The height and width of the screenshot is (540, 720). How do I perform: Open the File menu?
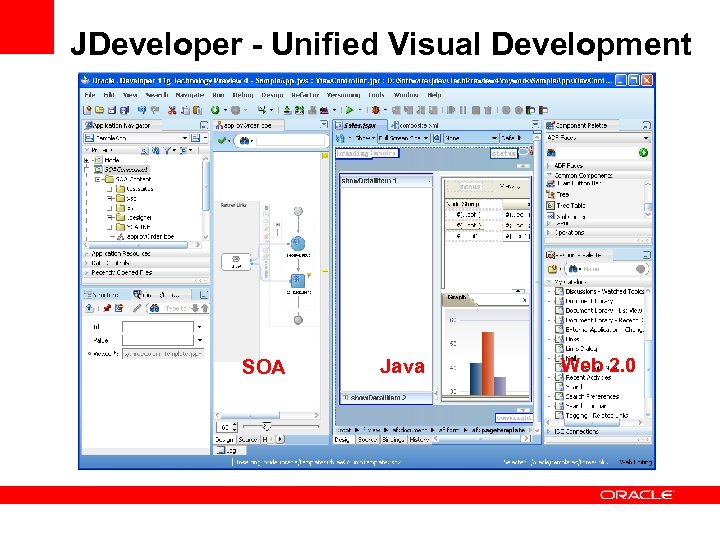tap(90, 95)
